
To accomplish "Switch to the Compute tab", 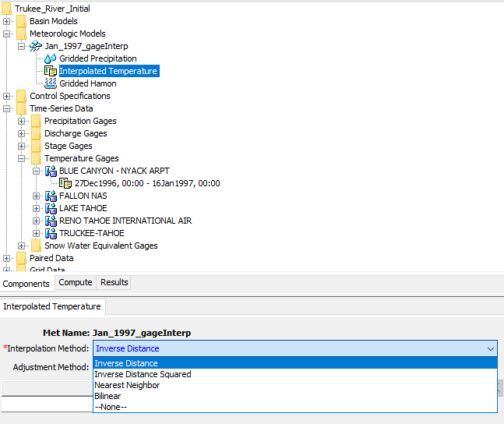I will click(76, 282).
